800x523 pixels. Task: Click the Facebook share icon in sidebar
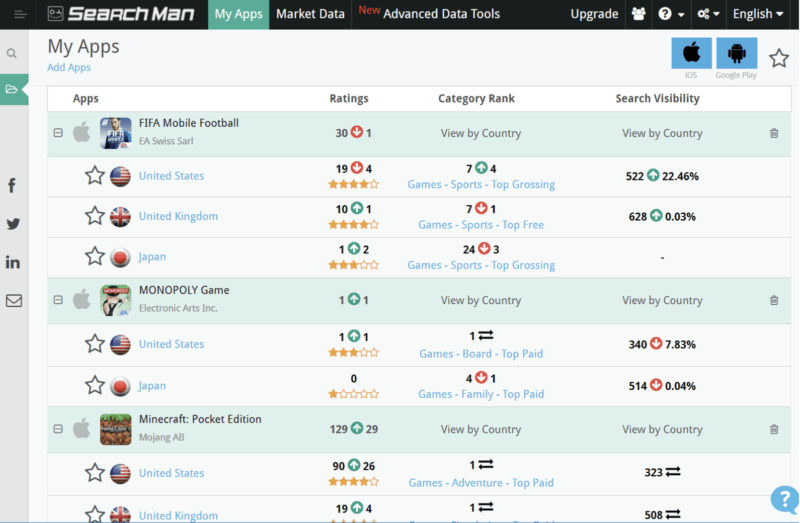pos(13,185)
